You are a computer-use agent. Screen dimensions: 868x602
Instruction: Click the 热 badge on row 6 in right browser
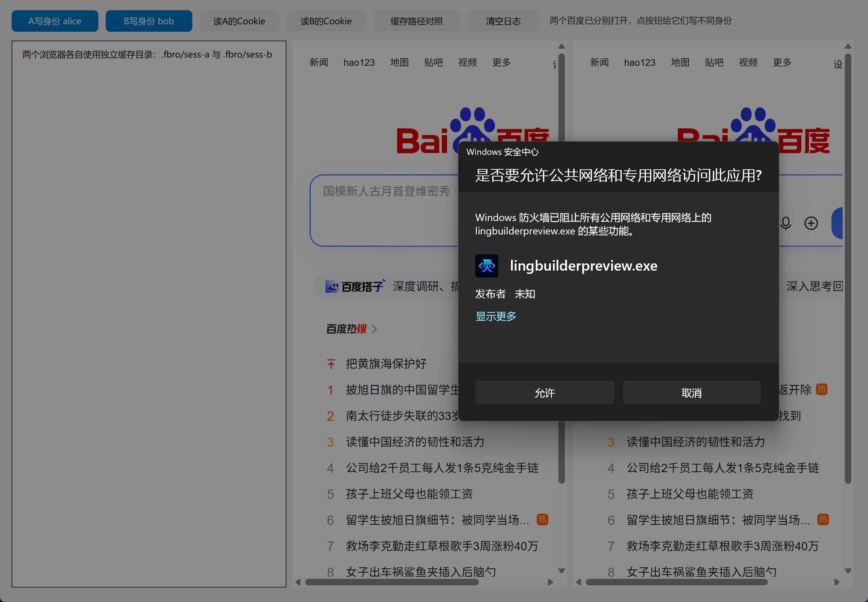[823, 520]
